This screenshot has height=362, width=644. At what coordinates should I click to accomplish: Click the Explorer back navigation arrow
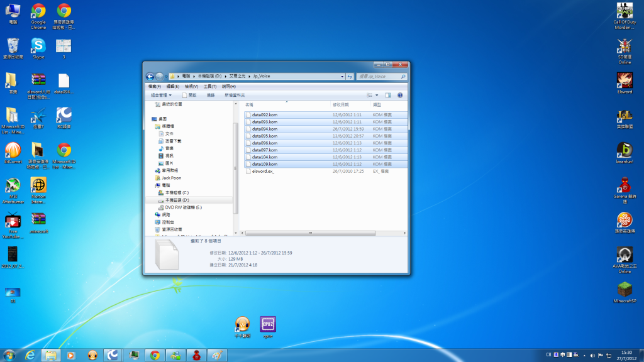click(x=150, y=76)
